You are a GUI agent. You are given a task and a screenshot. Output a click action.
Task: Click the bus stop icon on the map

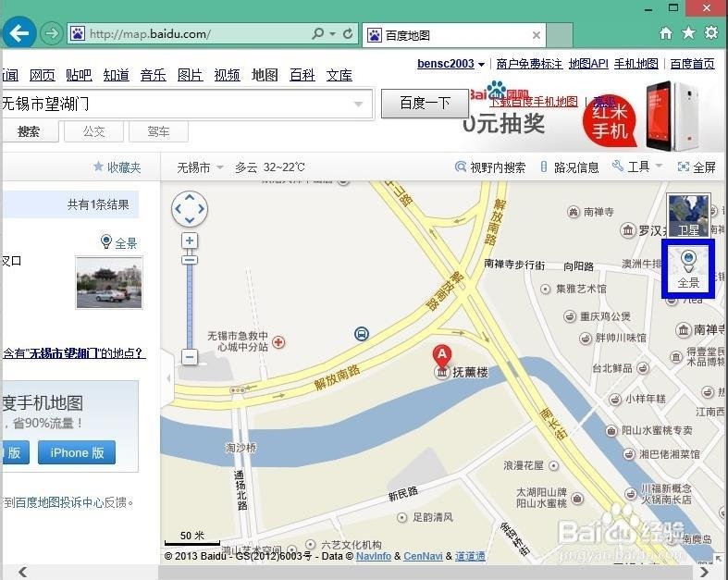pos(362,333)
